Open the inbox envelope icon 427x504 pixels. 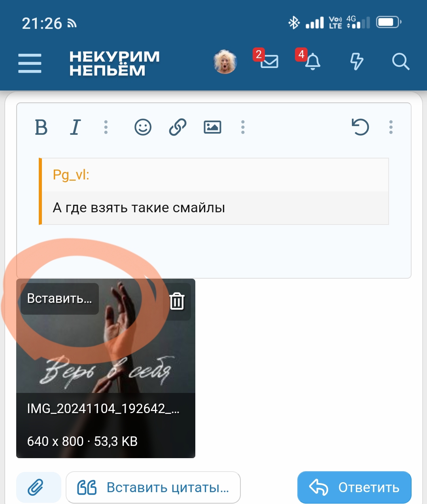click(269, 62)
